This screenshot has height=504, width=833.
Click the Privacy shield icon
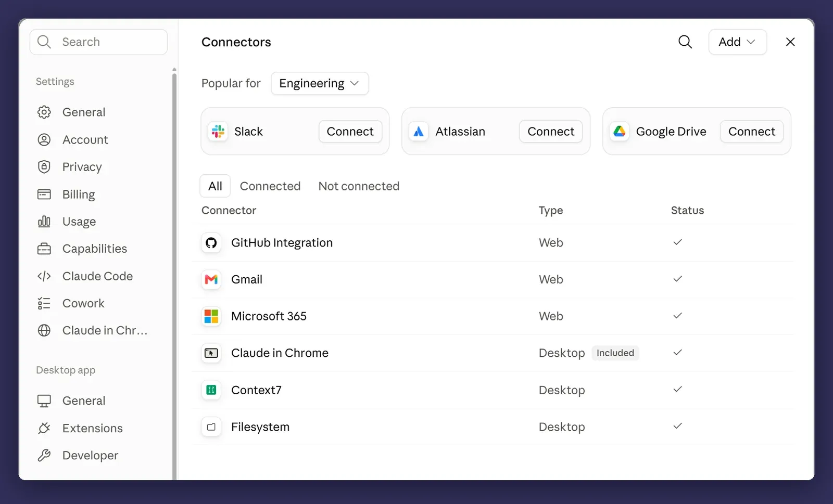pos(44,167)
